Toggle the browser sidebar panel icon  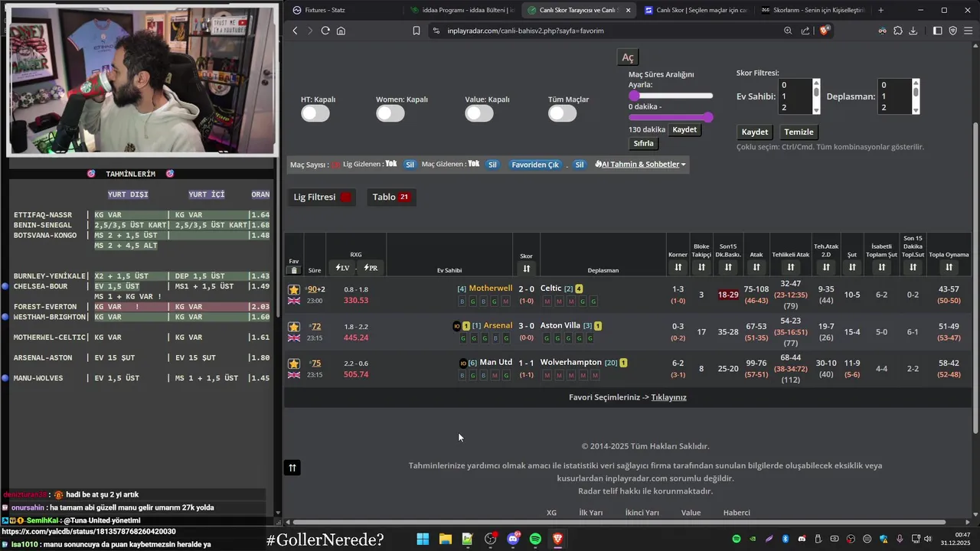(x=938, y=31)
